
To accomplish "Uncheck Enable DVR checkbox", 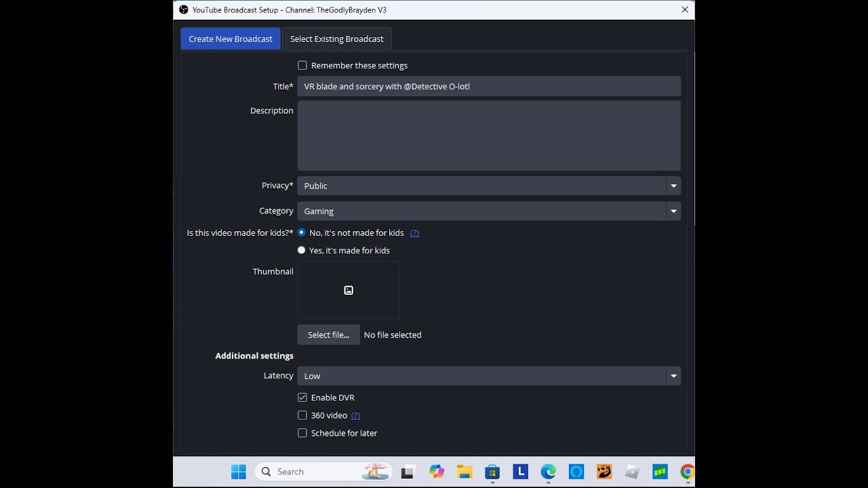I will tap(302, 398).
